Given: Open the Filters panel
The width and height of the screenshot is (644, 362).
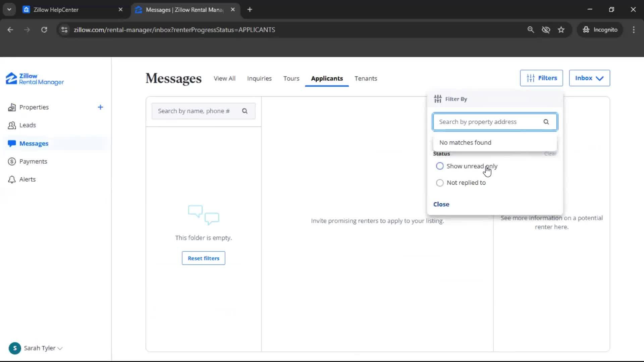Looking at the screenshot, I should [541, 78].
